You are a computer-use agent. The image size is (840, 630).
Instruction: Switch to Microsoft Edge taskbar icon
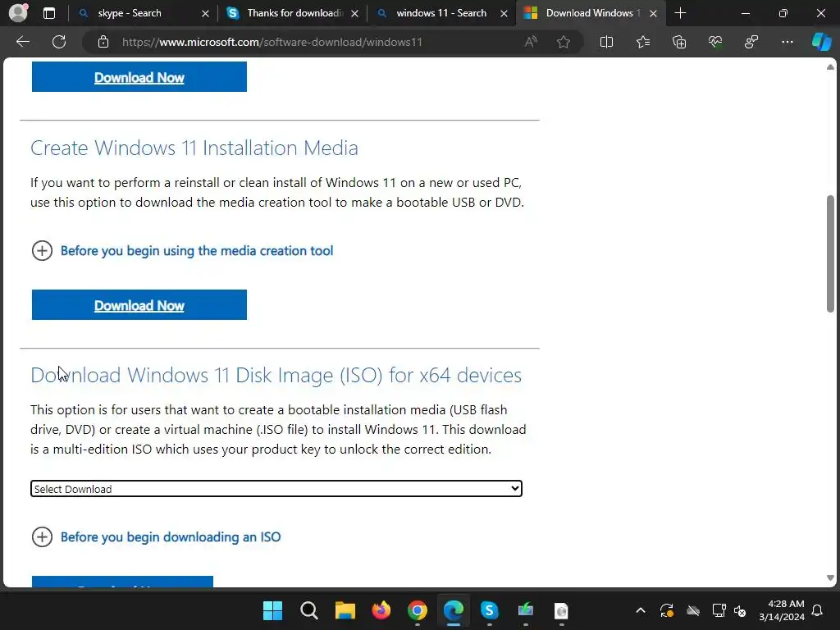coord(453,610)
